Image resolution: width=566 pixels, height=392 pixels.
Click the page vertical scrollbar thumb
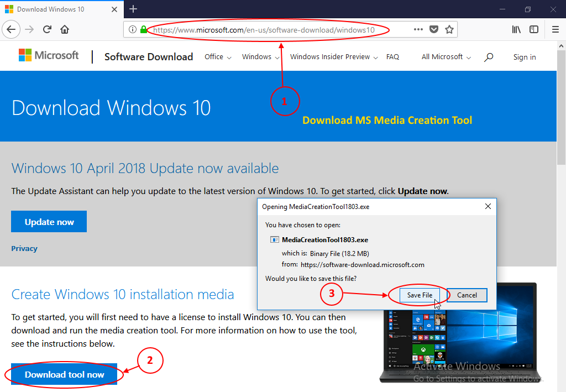click(x=561, y=107)
